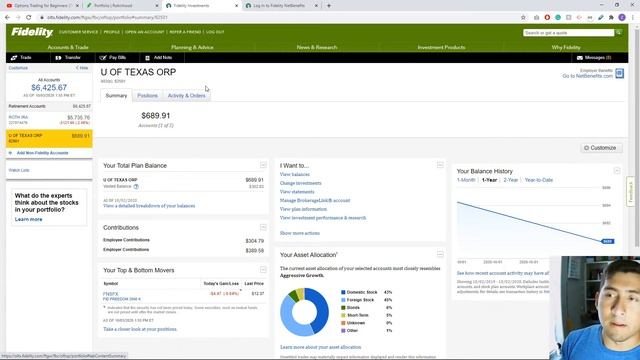
Task: Close the Options Trading YouTube tab
Action: (77, 6)
